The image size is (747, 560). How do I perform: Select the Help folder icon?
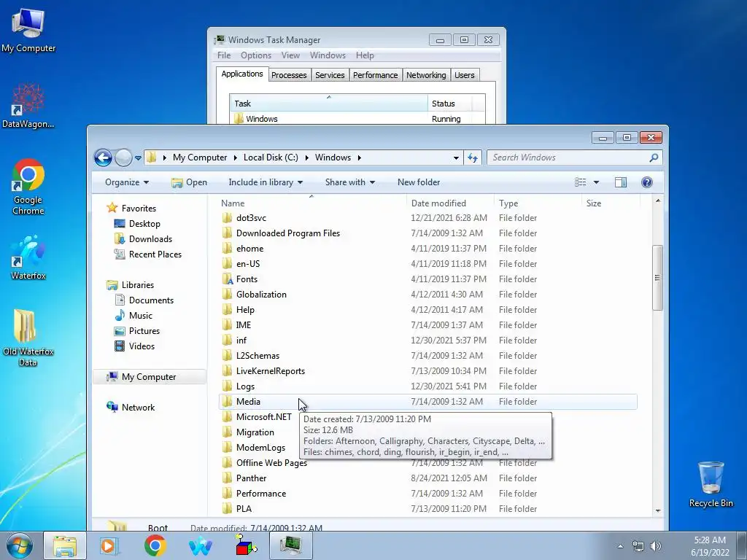tap(228, 310)
